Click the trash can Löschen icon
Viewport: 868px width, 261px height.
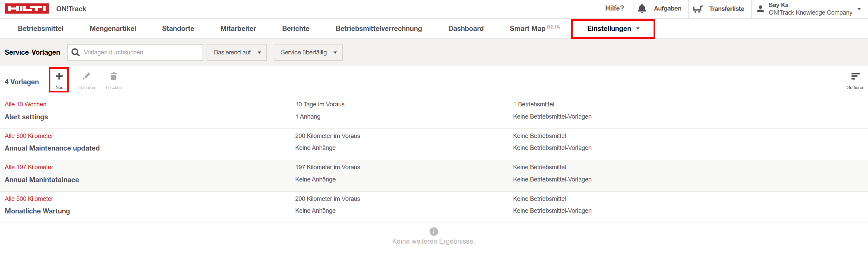[x=114, y=76]
